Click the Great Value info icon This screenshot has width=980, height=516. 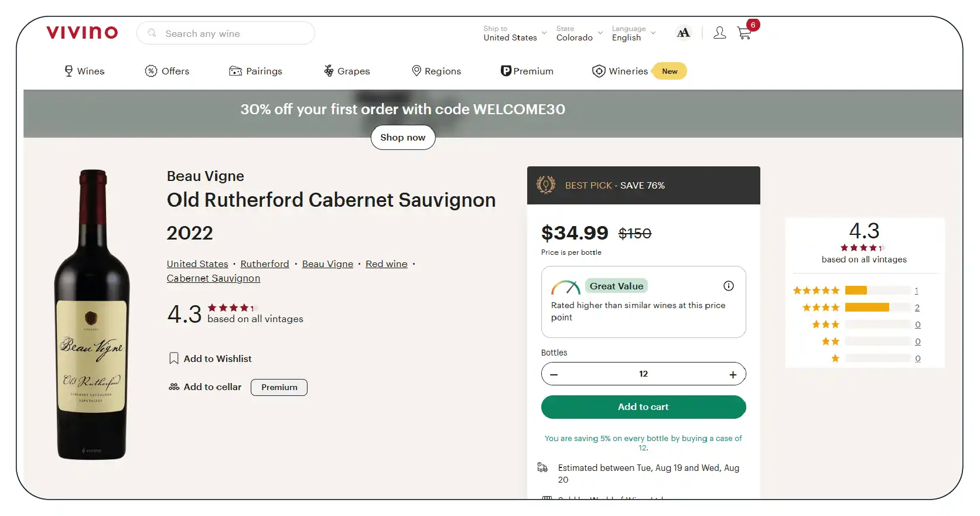tap(728, 286)
